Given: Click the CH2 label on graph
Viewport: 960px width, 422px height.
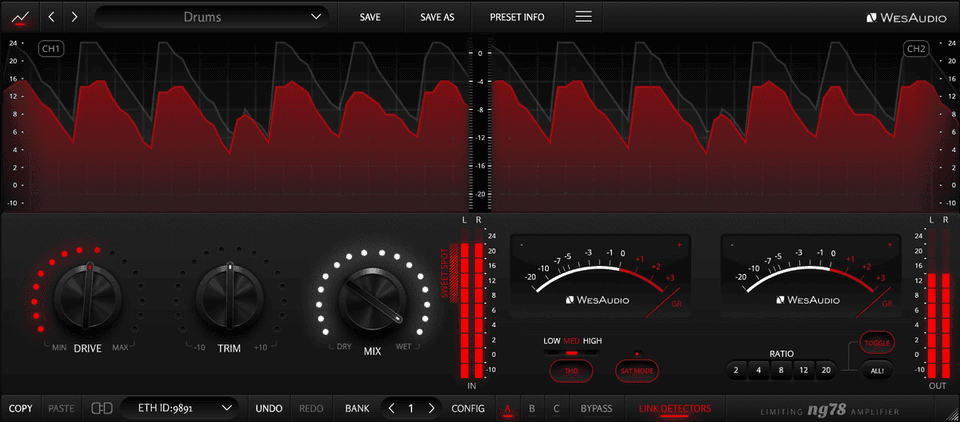Looking at the screenshot, I should 915,49.
